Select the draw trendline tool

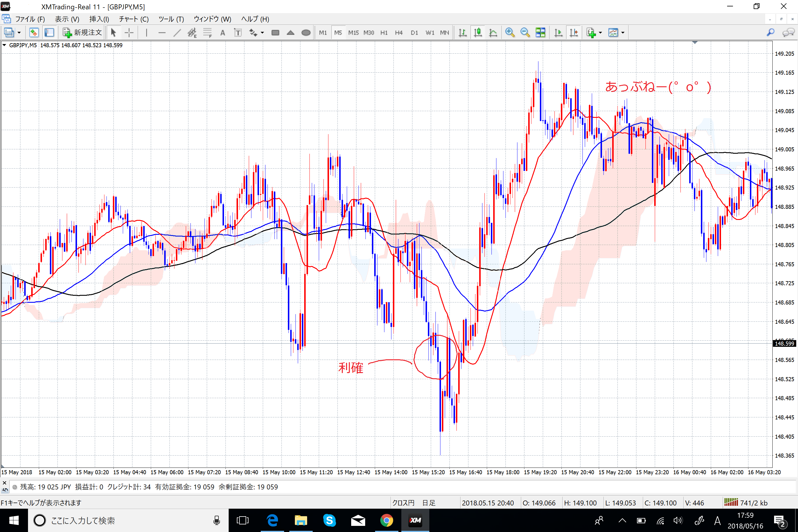(177, 33)
